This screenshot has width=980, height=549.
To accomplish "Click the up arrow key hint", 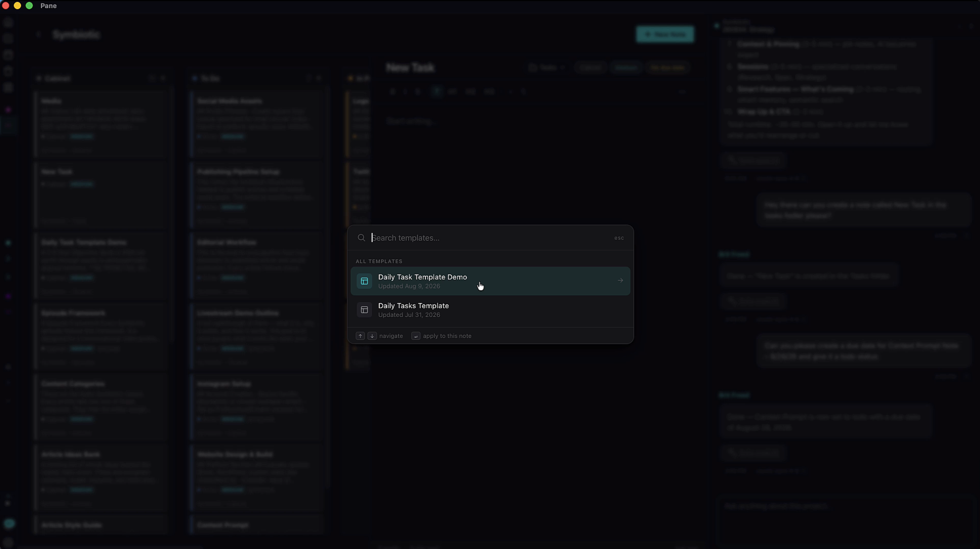I will pos(360,336).
